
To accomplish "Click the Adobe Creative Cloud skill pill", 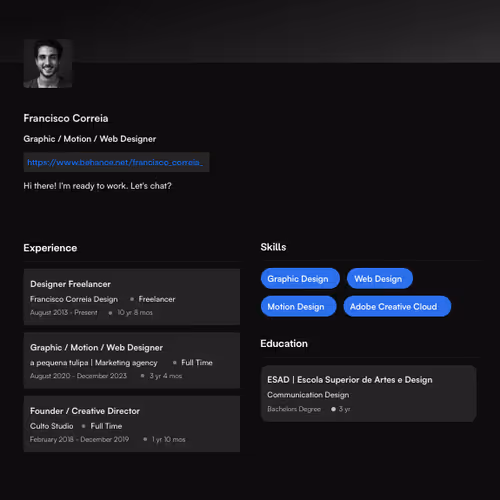I will pos(397,306).
